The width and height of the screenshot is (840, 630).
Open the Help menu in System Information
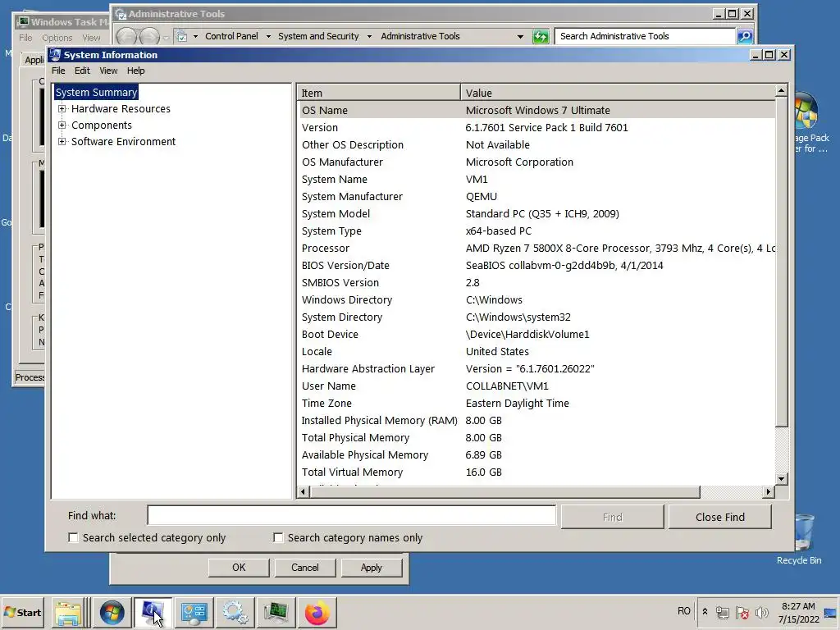click(135, 71)
